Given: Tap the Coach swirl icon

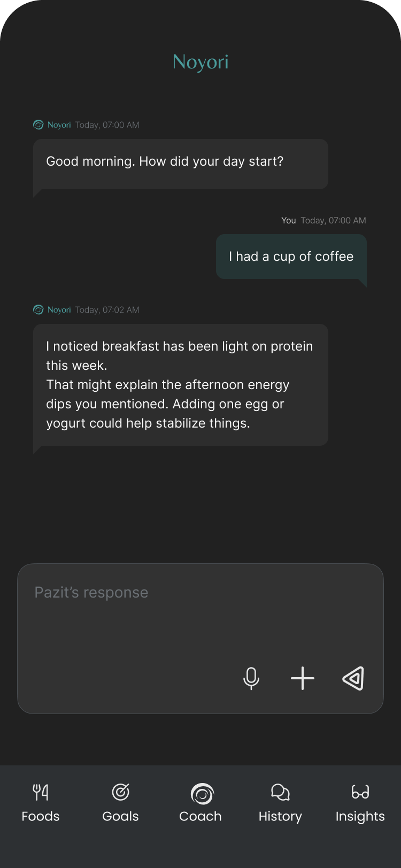Looking at the screenshot, I should (x=202, y=794).
